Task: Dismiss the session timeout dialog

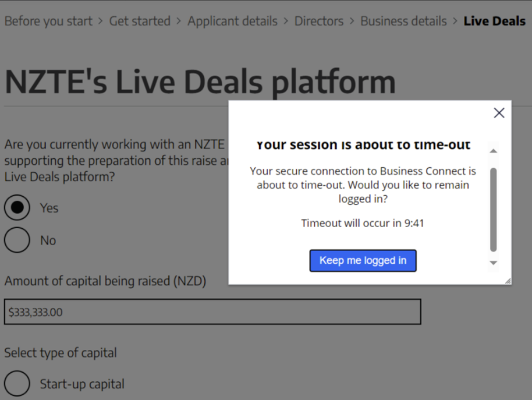Action: point(499,113)
